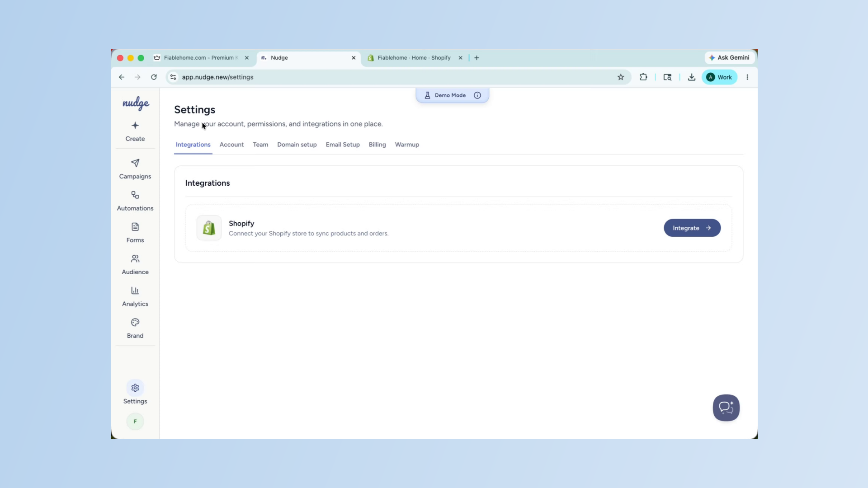This screenshot has width=868, height=488.
Task: Switch to the Account tab
Action: 231,145
